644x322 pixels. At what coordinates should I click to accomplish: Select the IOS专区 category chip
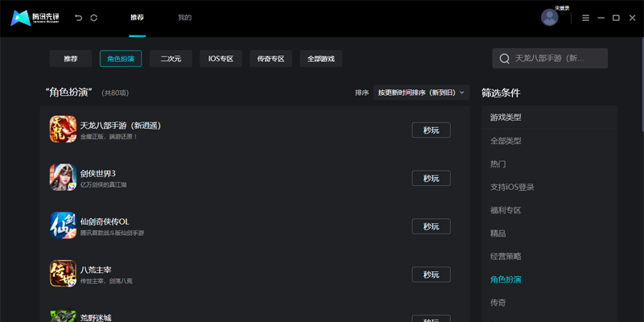221,59
